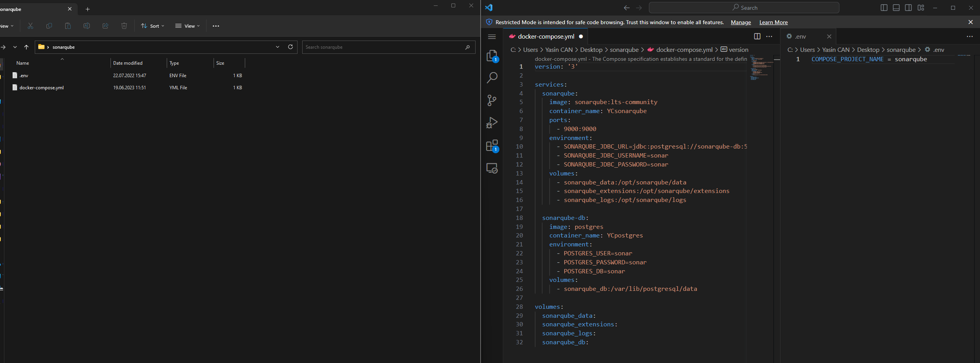Click 9000:9000 ports line

point(580,129)
